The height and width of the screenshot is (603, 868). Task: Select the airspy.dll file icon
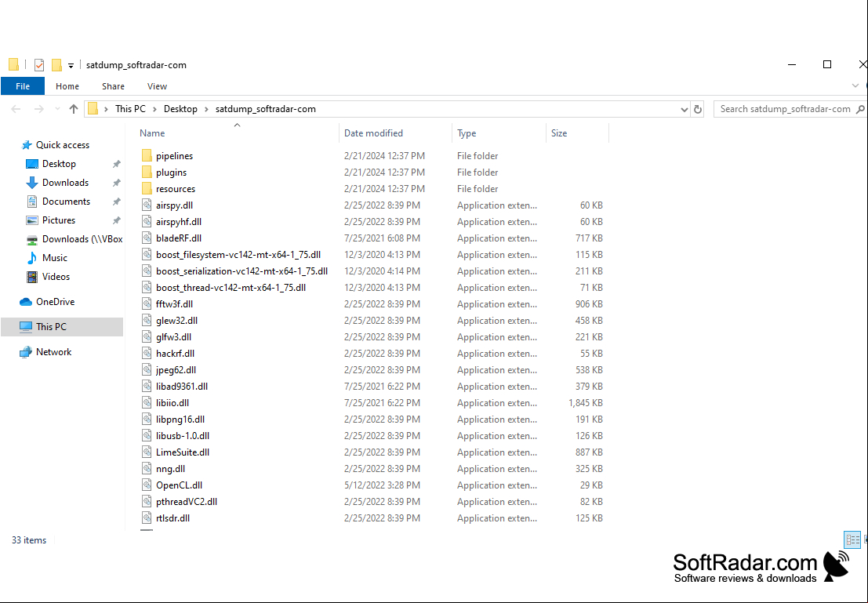point(147,205)
